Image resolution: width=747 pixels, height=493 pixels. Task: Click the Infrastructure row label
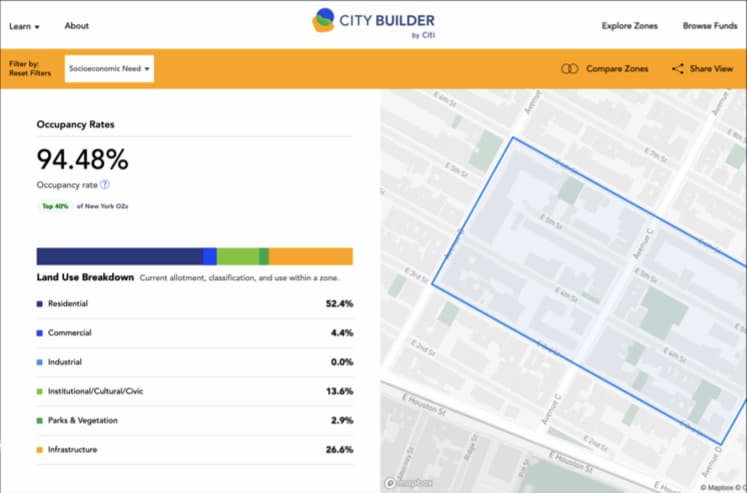click(x=72, y=449)
